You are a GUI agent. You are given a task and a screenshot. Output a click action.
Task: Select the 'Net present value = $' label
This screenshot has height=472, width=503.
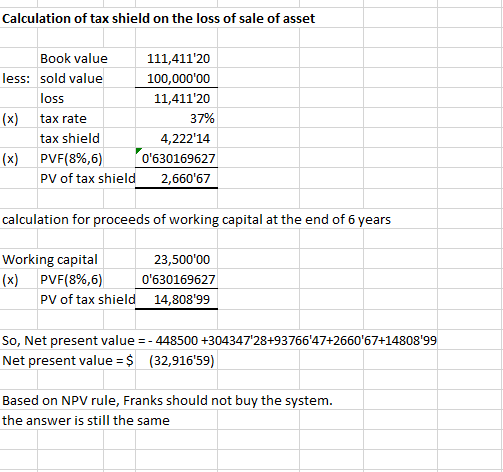click(x=68, y=361)
